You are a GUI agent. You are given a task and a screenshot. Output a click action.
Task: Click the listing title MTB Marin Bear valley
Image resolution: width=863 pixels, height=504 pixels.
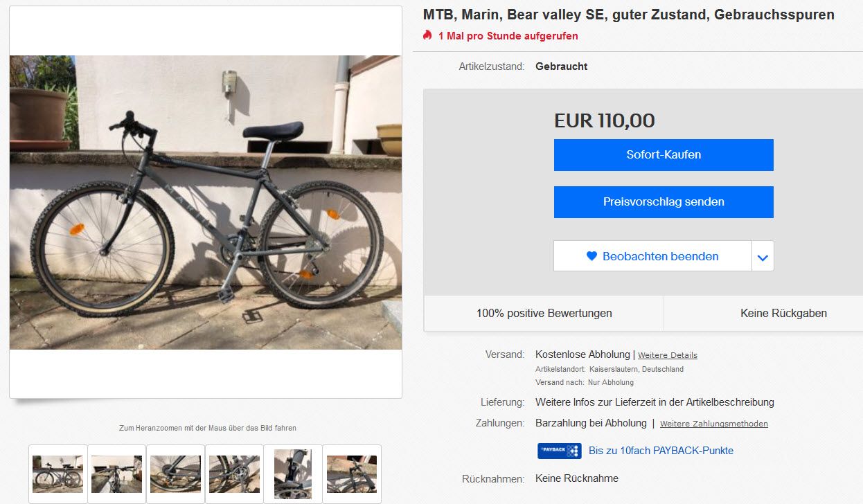(x=628, y=15)
